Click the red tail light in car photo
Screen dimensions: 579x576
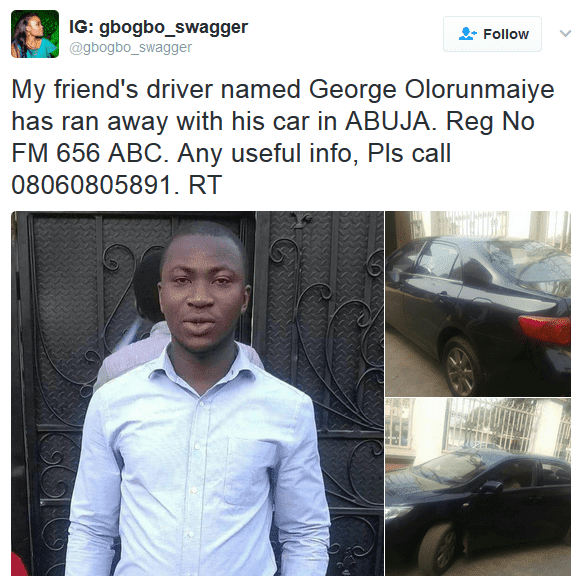(x=544, y=330)
